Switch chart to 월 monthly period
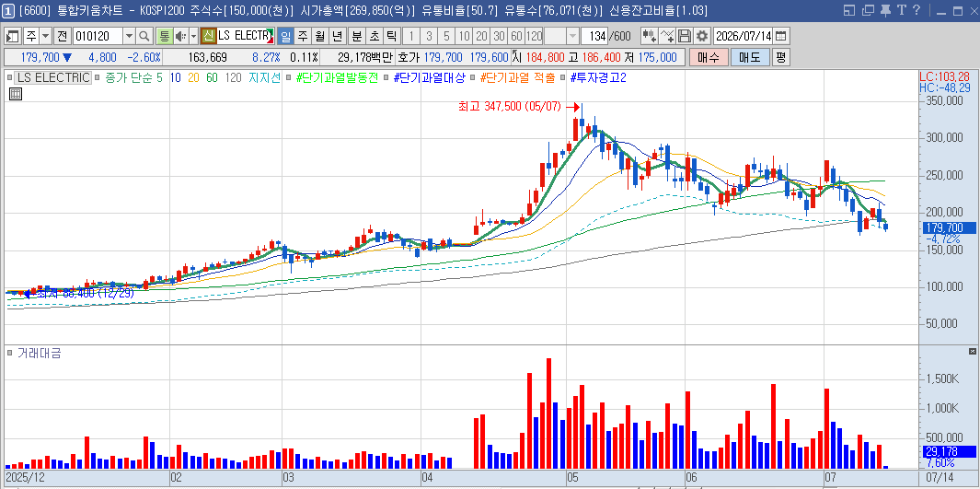This screenshot has width=980, height=489. coord(320,36)
